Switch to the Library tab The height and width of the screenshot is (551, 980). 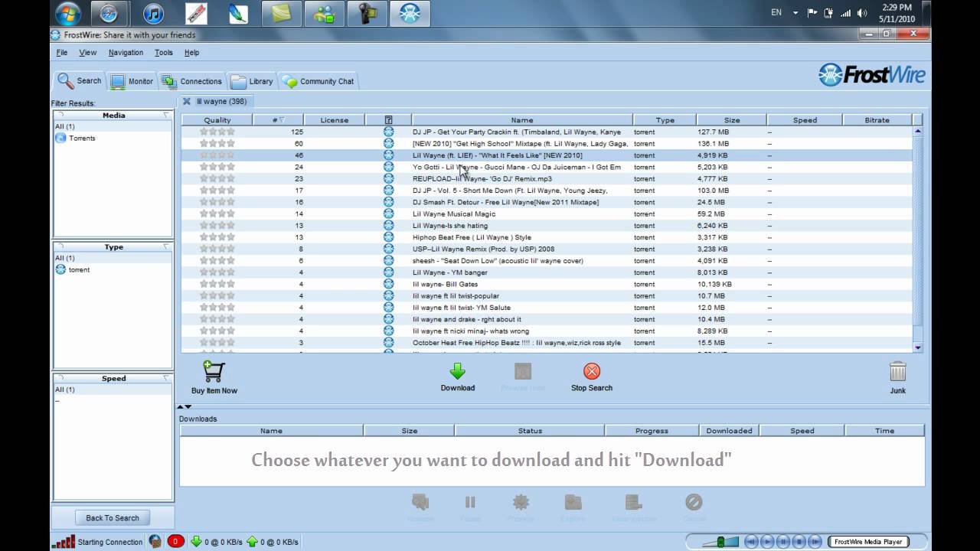pos(251,81)
